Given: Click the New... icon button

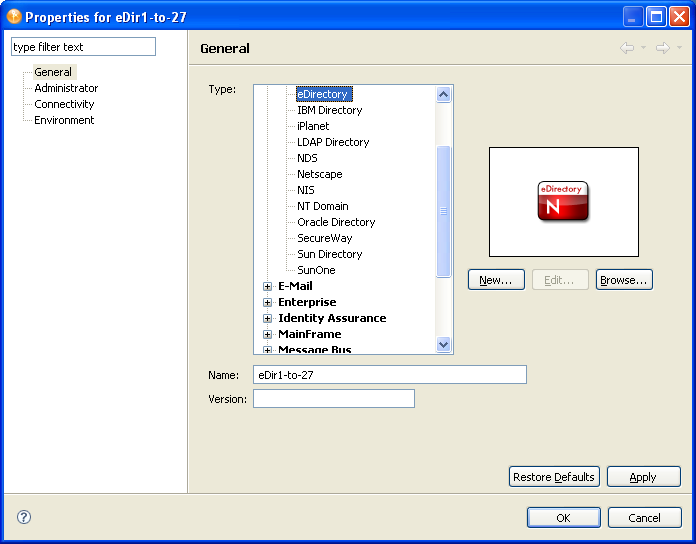Looking at the screenshot, I should (496, 280).
